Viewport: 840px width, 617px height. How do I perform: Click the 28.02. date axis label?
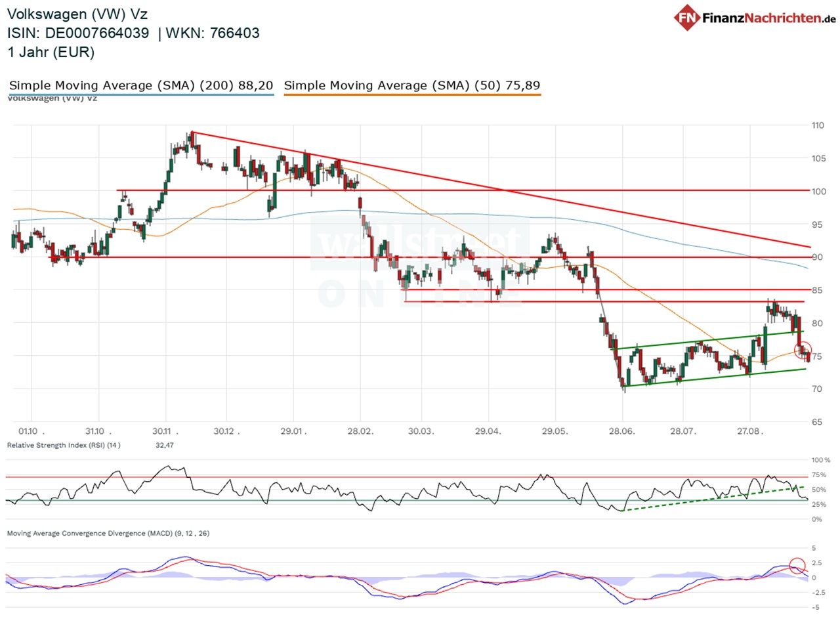point(360,431)
